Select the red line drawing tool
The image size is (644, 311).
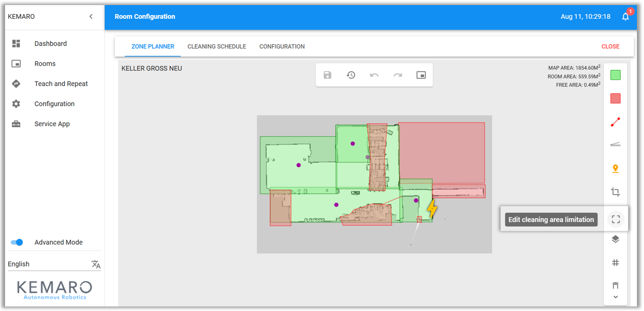click(615, 122)
